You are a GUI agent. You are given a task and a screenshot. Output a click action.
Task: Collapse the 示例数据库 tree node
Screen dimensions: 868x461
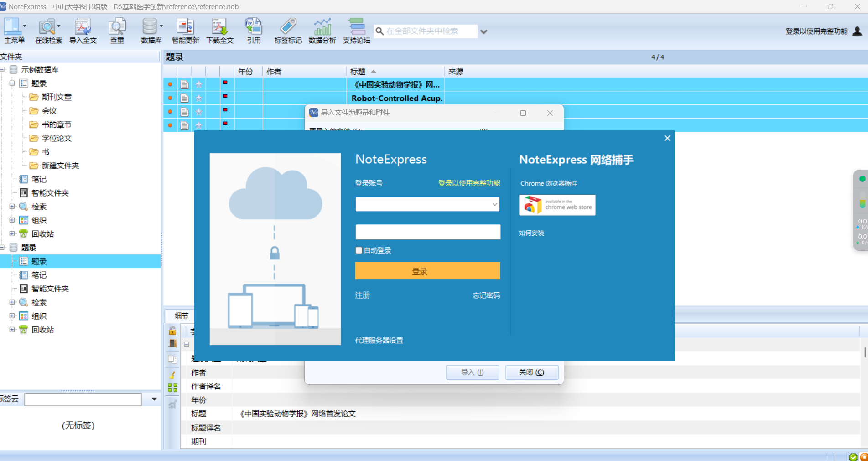(2, 70)
